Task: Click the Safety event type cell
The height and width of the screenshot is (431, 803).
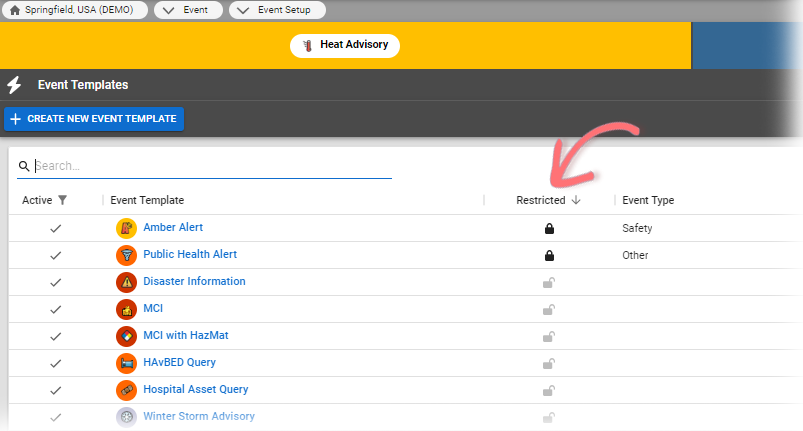Action: coord(637,228)
